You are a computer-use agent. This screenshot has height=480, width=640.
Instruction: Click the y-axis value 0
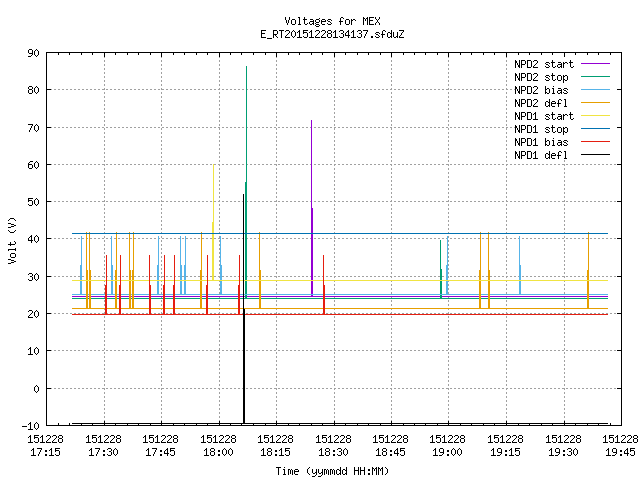pyautogui.click(x=36, y=389)
